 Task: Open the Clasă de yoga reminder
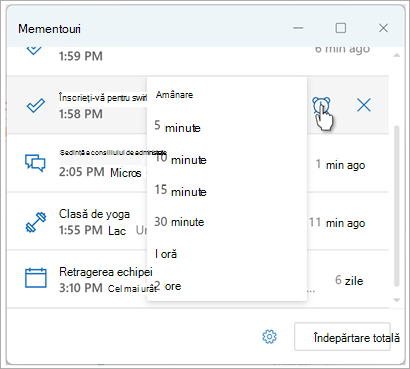tap(94, 214)
